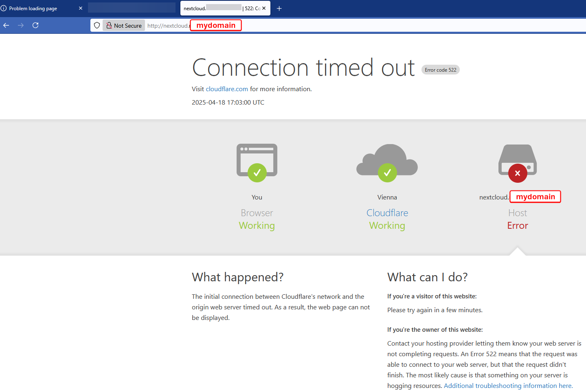Viewport: 586px width, 392px height.
Task: Click the Cloudflare cloud status icon
Action: tap(387, 162)
